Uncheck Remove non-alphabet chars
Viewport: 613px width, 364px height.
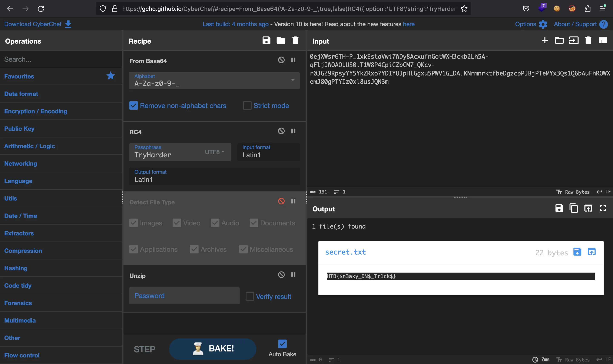point(133,106)
